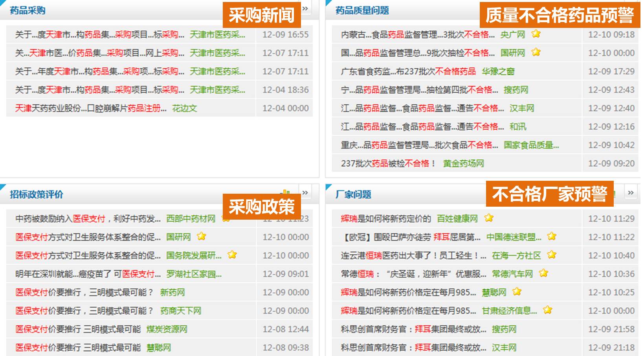Viewport: 644px width, 356px height.
Task: Click the star beside 央广网 source
Action: click(536, 34)
